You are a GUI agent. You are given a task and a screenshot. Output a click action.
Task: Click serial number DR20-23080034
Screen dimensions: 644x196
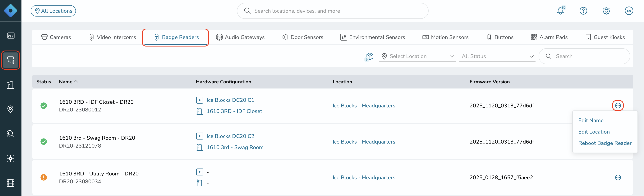[x=80, y=182]
